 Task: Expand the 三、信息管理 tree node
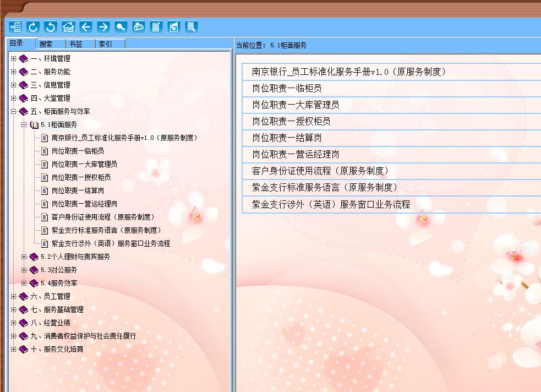[13, 85]
